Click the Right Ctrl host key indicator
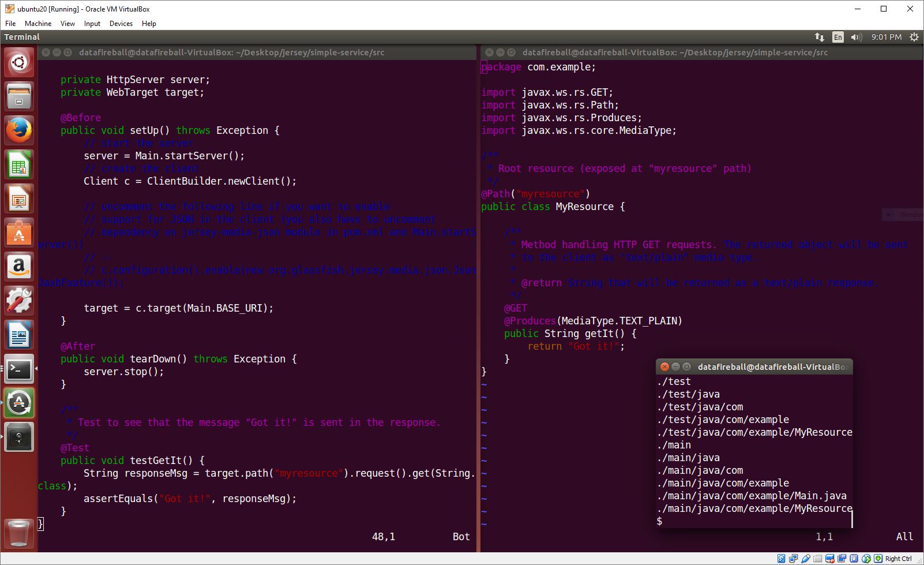This screenshot has width=924, height=565. 898,559
